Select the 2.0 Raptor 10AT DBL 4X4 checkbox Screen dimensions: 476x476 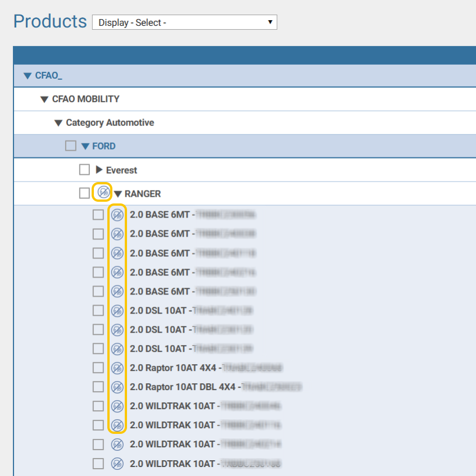coord(98,387)
